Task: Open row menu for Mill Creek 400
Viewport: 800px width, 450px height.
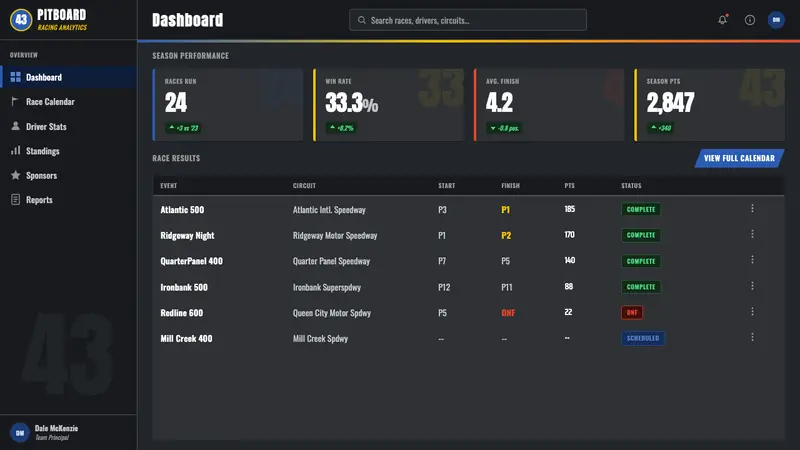Action: point(752,337)
